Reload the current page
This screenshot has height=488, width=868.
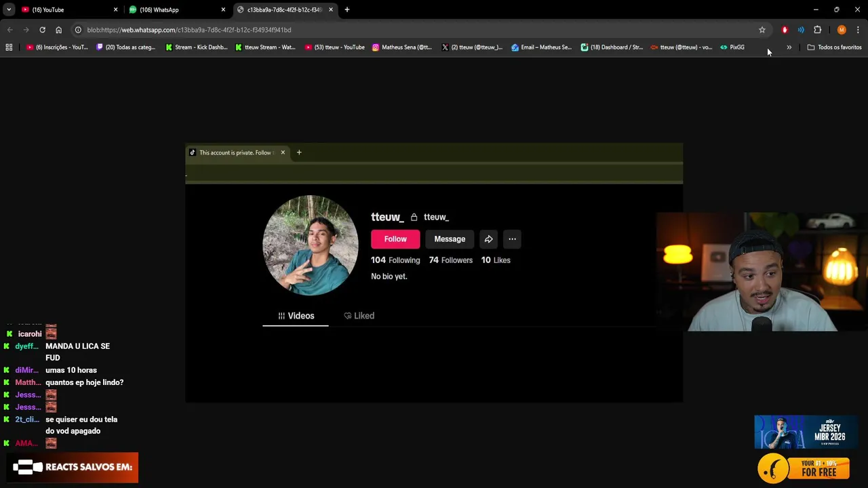coord(42,30)
